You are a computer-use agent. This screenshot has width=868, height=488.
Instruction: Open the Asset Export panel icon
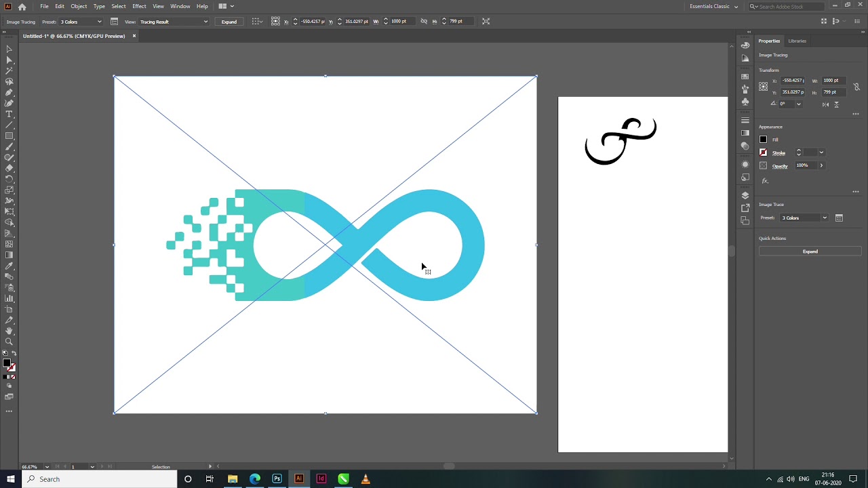(x=745, y=208)
